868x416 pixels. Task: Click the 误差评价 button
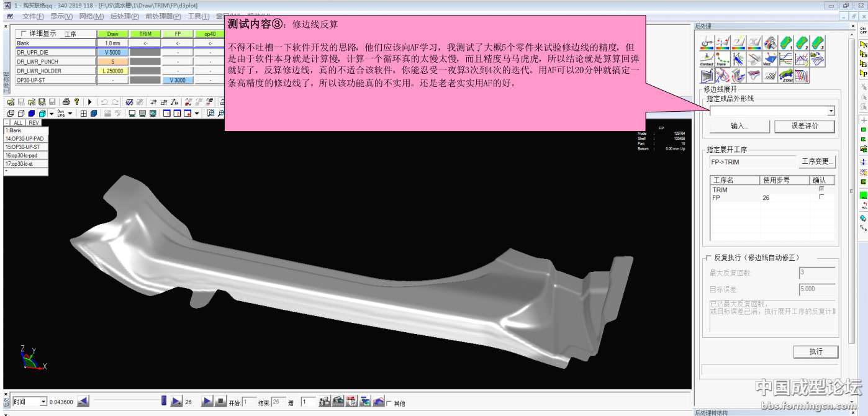pyautogui.click(x=804, y=126)
